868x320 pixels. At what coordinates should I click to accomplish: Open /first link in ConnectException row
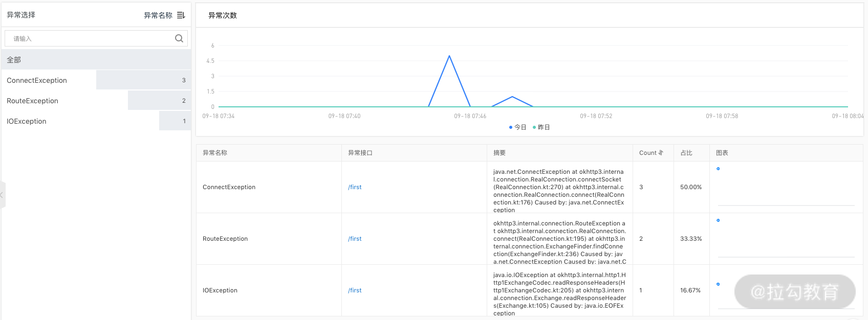coord(355,187)
